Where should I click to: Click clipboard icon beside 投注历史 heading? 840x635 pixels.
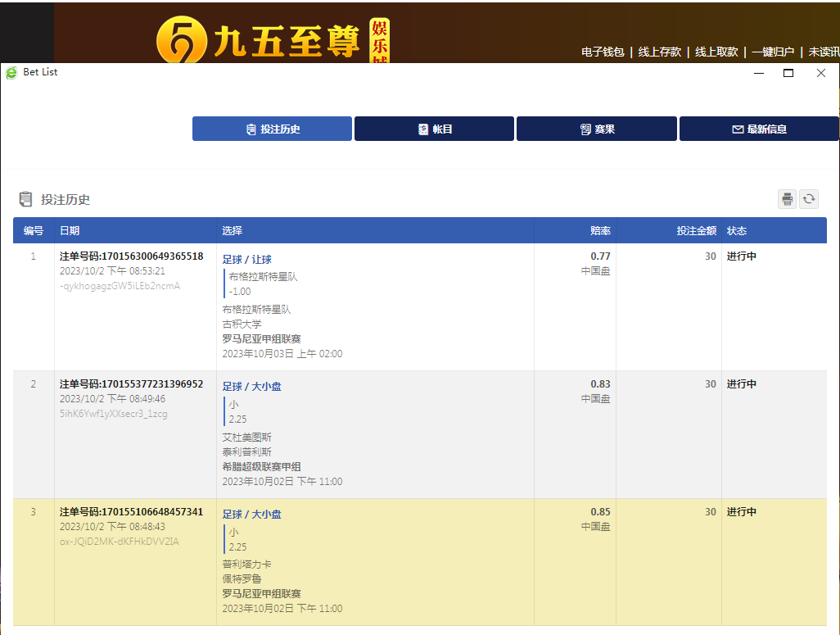(26, 199)
